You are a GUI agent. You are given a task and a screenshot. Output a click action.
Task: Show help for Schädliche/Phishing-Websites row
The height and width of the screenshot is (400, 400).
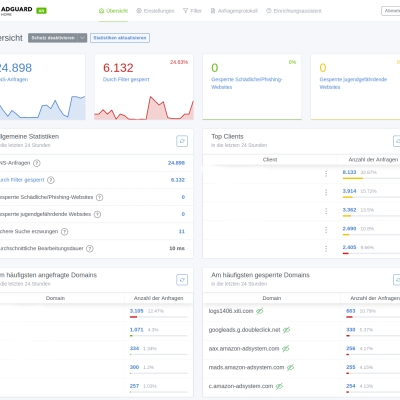point(99,197)
